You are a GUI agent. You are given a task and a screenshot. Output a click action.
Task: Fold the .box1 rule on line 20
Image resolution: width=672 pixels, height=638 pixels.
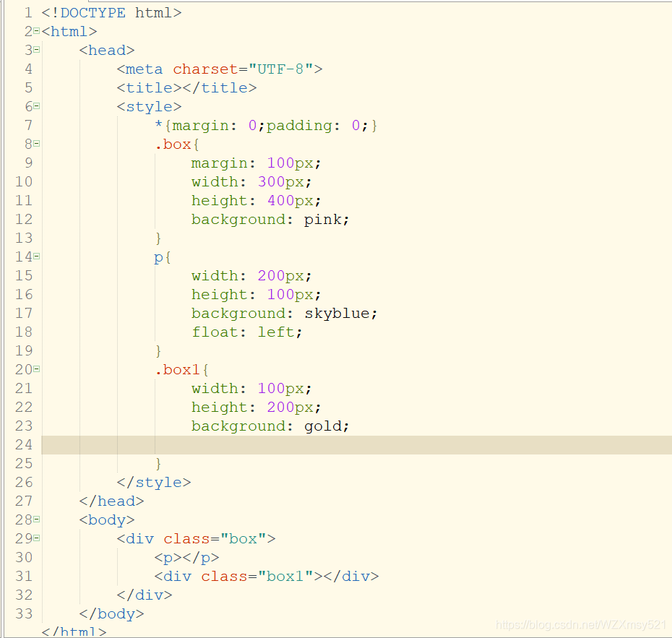click(x=36, y=369)
